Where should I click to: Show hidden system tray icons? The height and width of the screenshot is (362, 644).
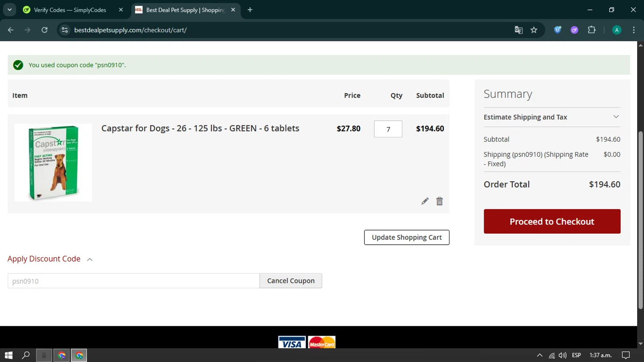(540, 355)
